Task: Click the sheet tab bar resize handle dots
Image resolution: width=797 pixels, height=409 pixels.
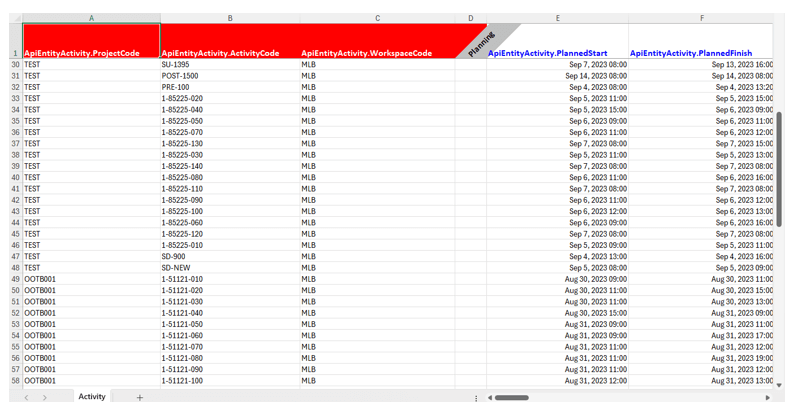Action: point(476,397)
